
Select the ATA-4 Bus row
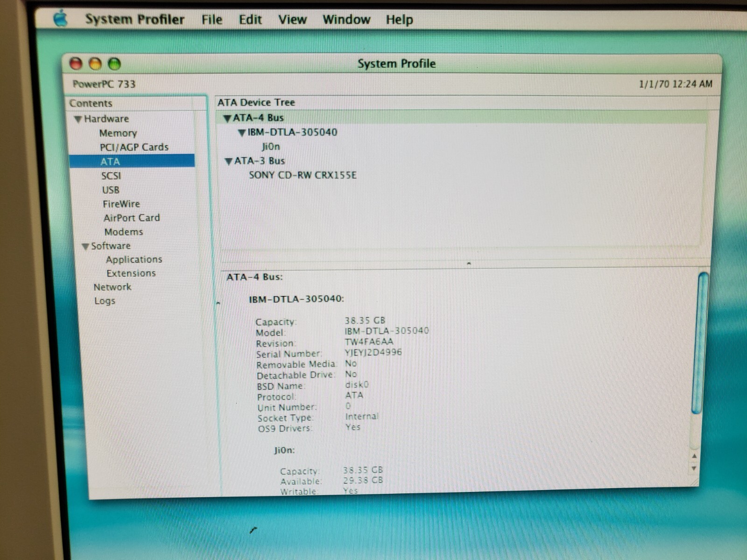(462, 118)
